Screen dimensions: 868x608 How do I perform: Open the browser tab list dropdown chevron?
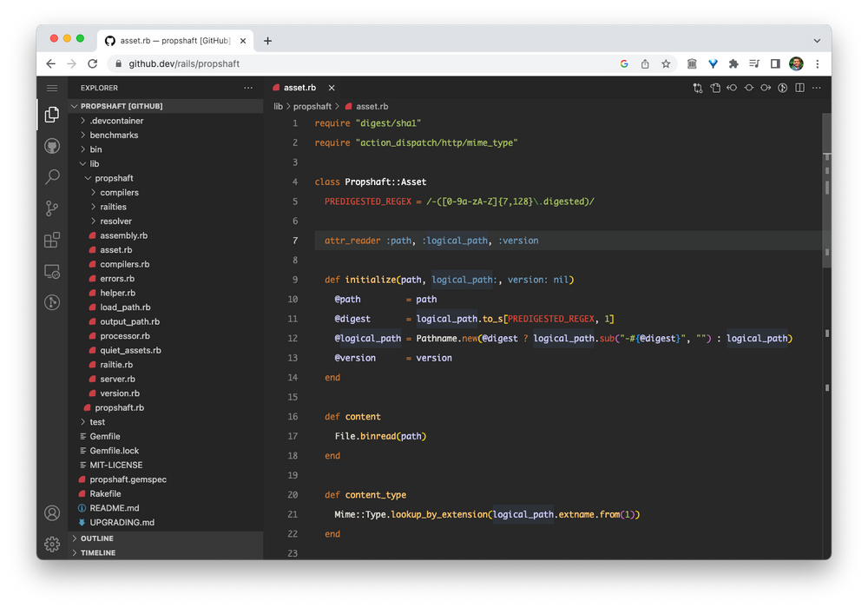point(817,40)
